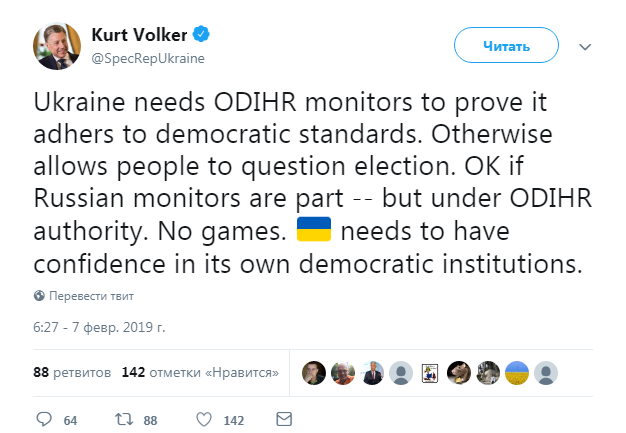Send tweet via direct message envelope icon
The image size is (626, 433).
coord(283,420)
